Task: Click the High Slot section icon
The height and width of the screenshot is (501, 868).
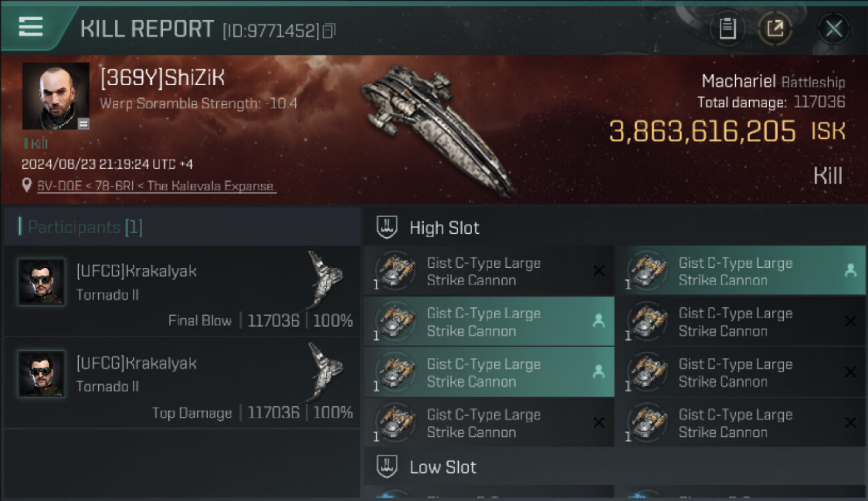Action: tap(387, 227)
